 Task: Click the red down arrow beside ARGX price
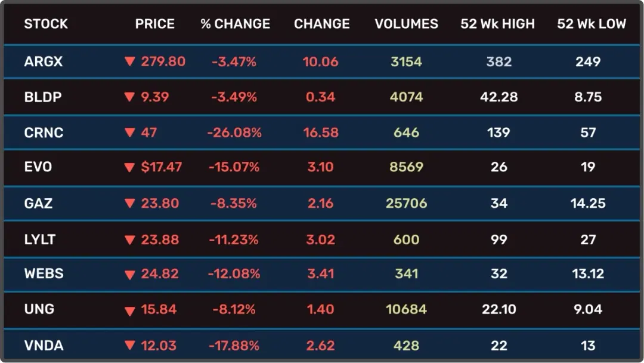[x=129, y=61]
